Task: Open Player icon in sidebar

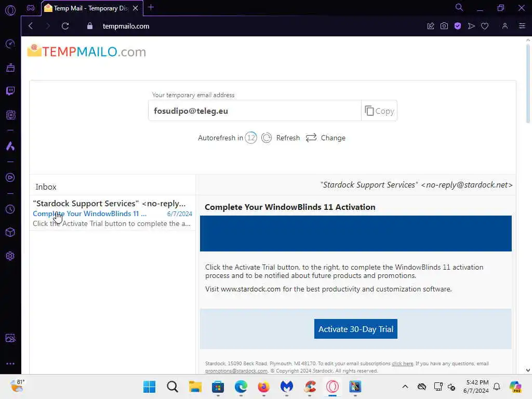Action: coord(10,178)
